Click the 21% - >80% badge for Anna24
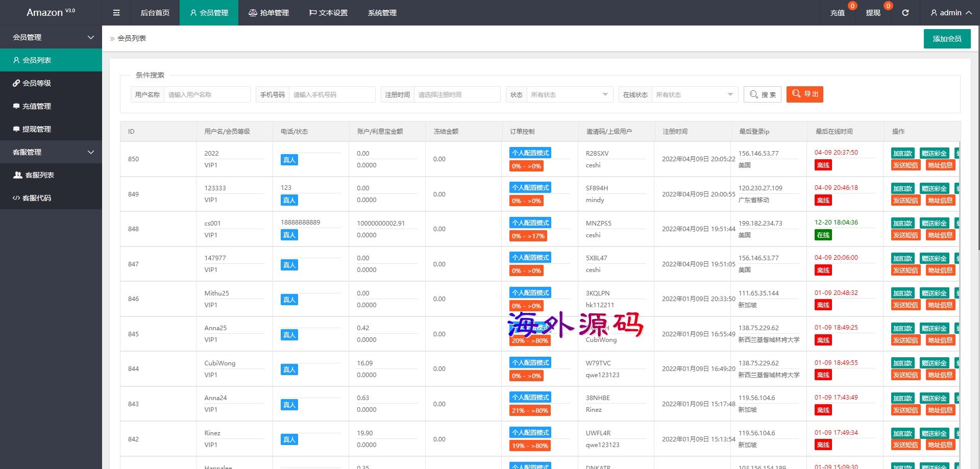This screenshot has width=980, height=469. (530, 410)
